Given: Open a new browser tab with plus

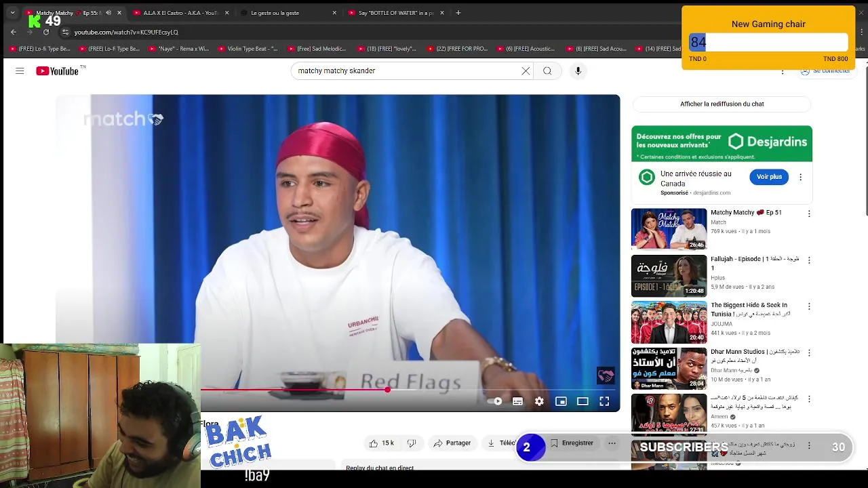Looking at the screenshot, I should [x=458, y=13].
